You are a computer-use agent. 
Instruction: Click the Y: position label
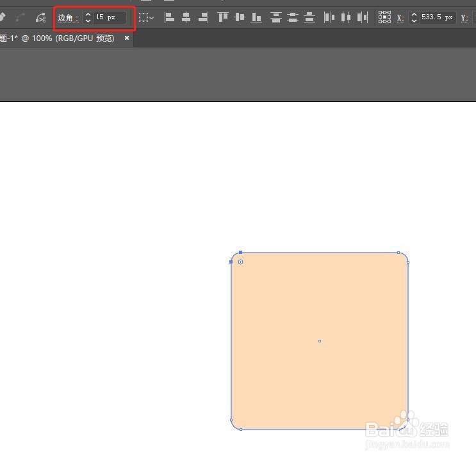(464, 18)
